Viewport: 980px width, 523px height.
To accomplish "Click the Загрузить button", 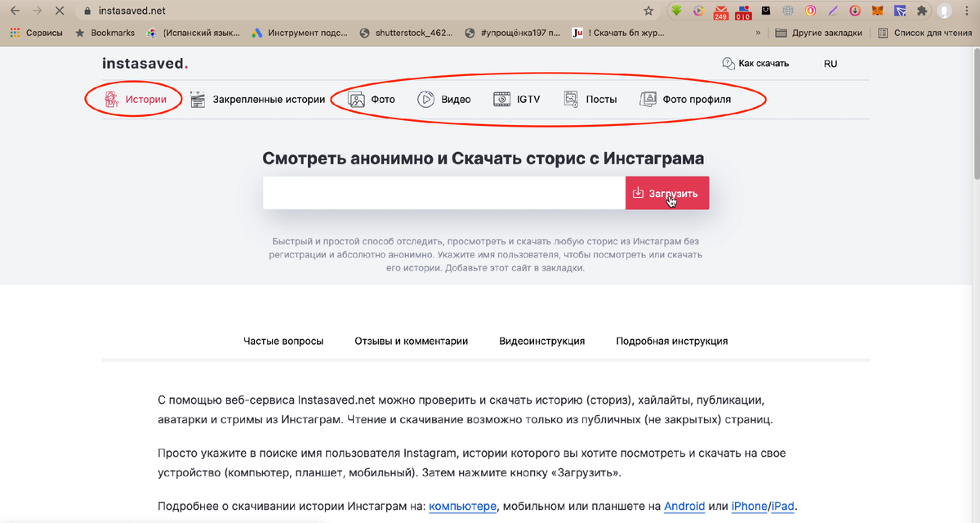I will coord(667,193).
